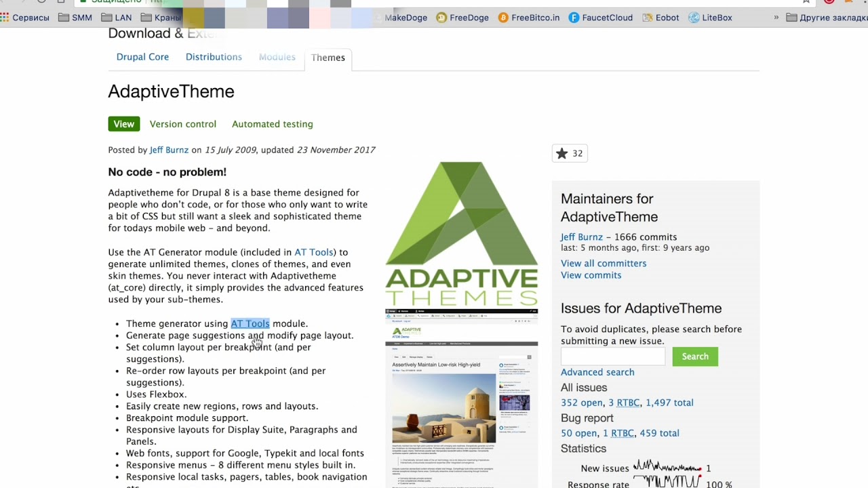Open the Advanced search link
The height and width of the screenshot is (488, 868).
[597, 372]
